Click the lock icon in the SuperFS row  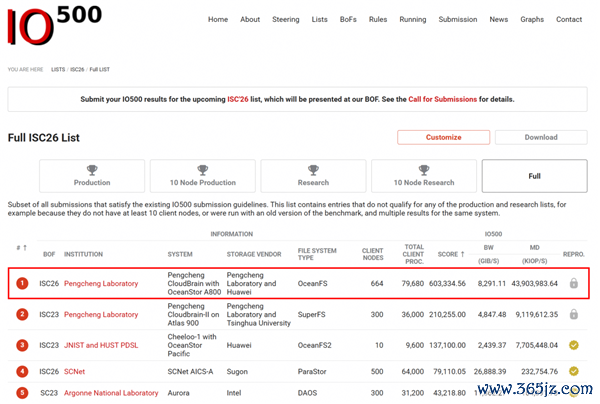(574, 314)
